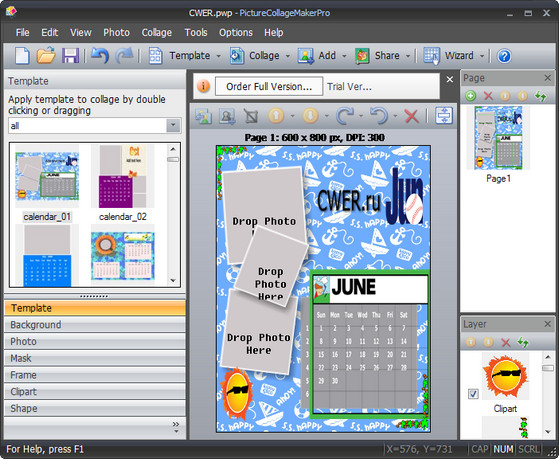
Task: Open the Options menu
Action: (x=236, y=32)
